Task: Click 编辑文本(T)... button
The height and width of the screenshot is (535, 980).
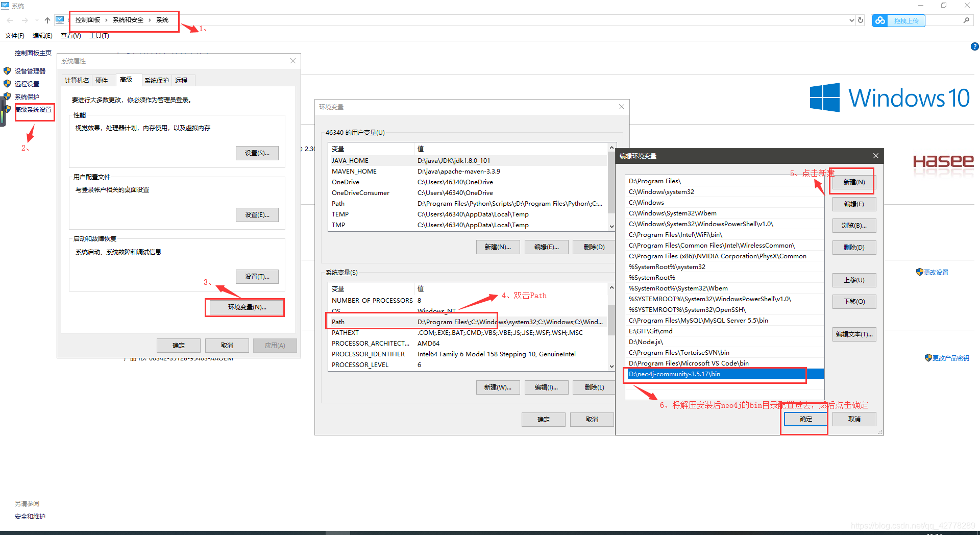Action: click(x=854, y=334)
